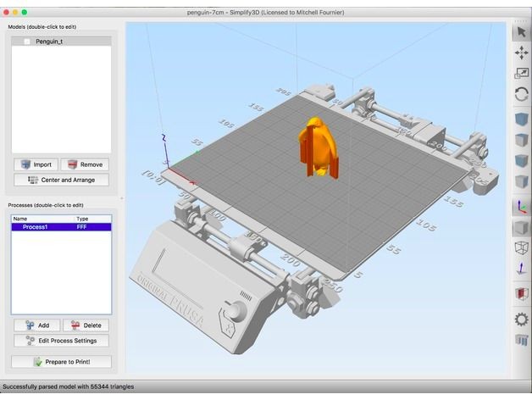Viewport: 532px width, 400px height.
Task: Click Center and Arrange
Action: click(x=61, y=180)
